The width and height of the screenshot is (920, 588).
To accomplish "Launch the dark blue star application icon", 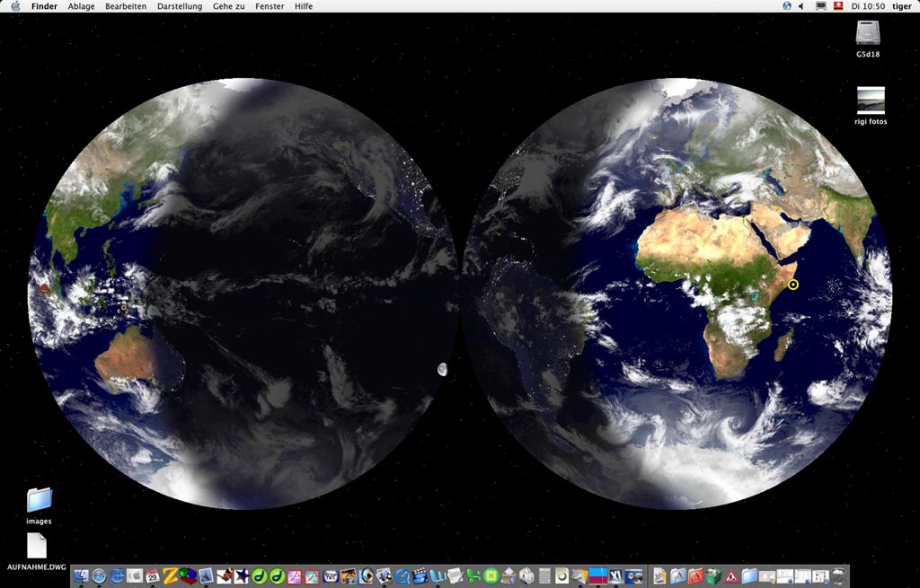I will 241,575.
